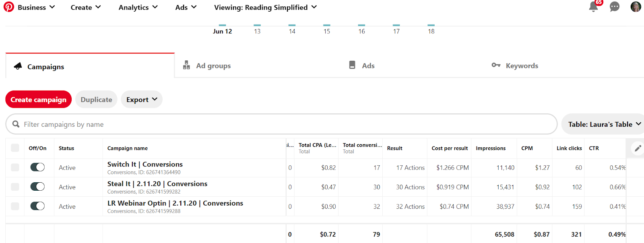The image size is (644, 243).
Task: Check the select-all campaigns header checkbox
Action: (x=15, y=148)
